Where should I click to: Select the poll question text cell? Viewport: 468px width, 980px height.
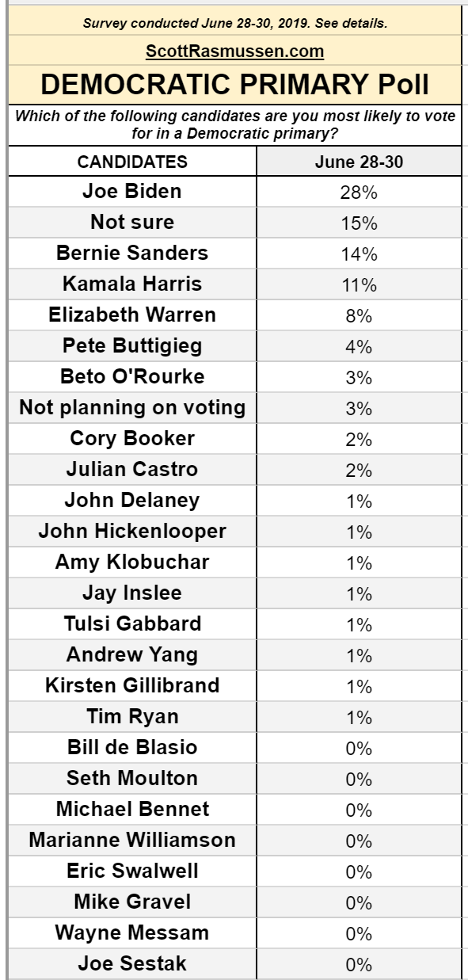pyautogui.click(x=235, y=124)
